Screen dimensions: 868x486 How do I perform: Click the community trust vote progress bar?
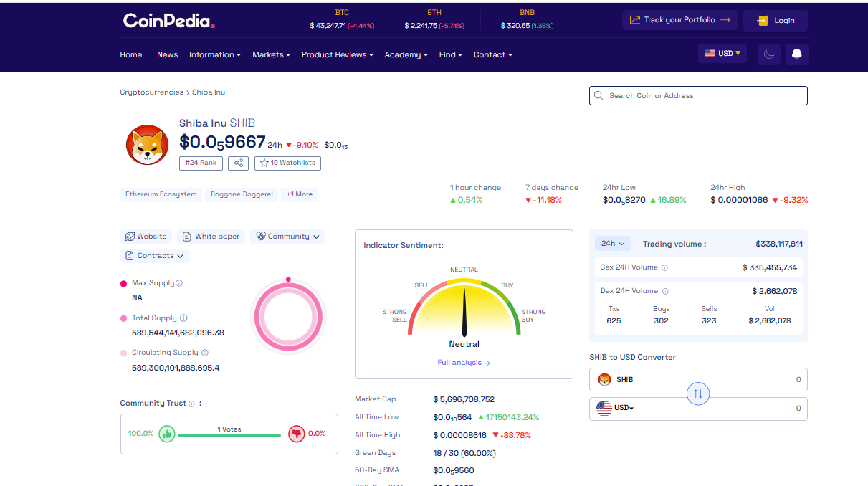click(229, 435)
